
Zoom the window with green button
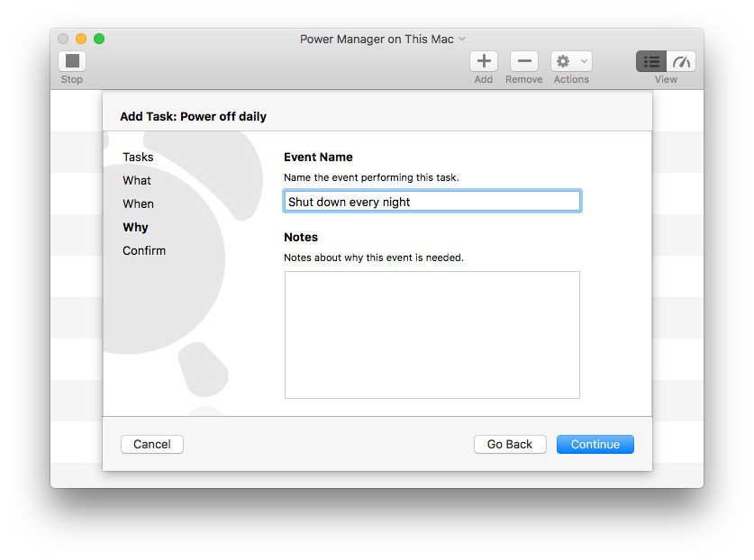tap(99, 39)
